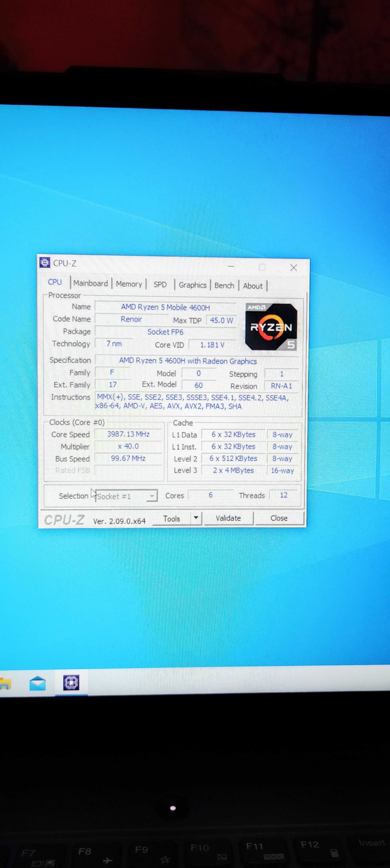Click the Threads count 12 value
The width and height of the screenshot is (390, 868).
pyautogui.click(x=284, y=495)
